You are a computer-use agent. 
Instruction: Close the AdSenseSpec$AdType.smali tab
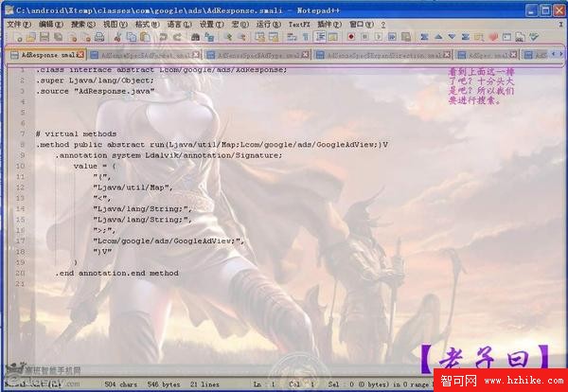[x=306, y=54]
